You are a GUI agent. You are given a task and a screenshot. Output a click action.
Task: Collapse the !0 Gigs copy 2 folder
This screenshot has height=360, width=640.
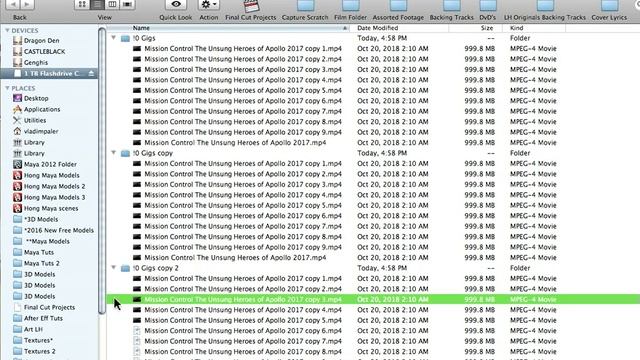(x=113, y=268)
